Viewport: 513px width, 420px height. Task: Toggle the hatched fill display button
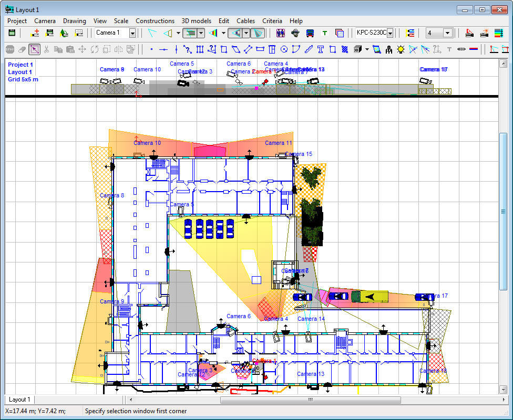[x=344, y=50]
